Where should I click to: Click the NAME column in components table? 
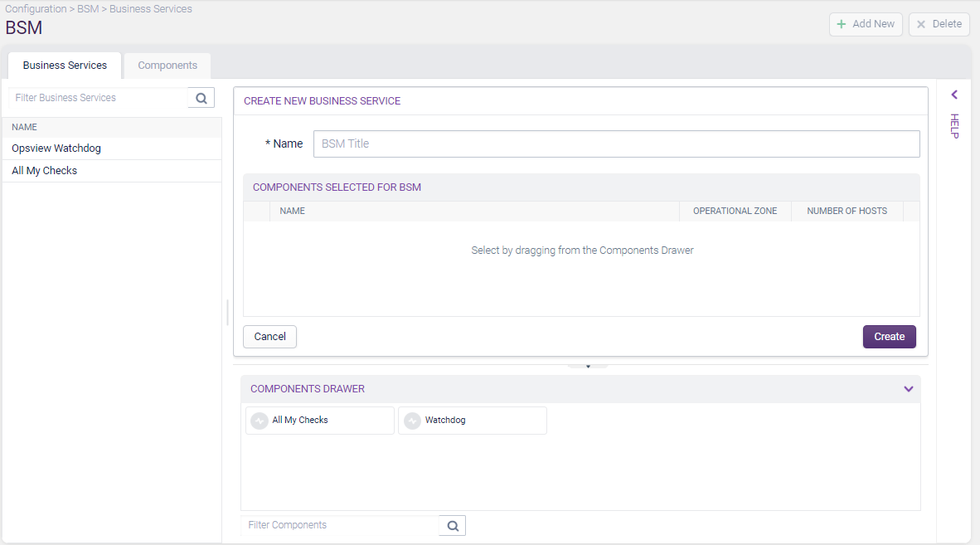click(x=474, y=212)
